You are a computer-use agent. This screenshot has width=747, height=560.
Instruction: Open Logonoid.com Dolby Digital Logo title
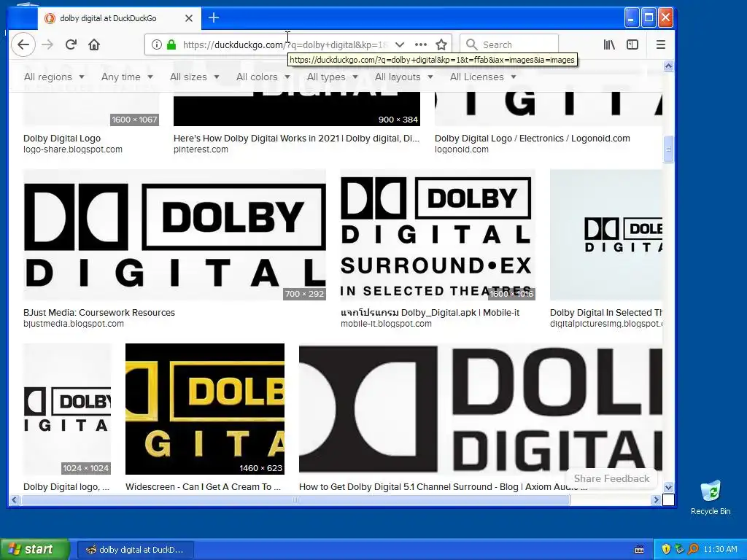tap(532, 139)
